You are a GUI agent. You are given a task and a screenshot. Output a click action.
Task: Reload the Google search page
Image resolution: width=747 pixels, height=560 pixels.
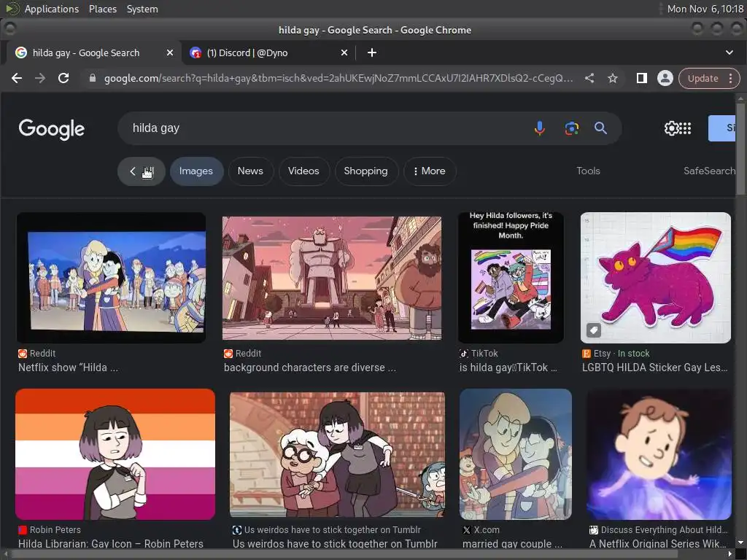point(63,78)
